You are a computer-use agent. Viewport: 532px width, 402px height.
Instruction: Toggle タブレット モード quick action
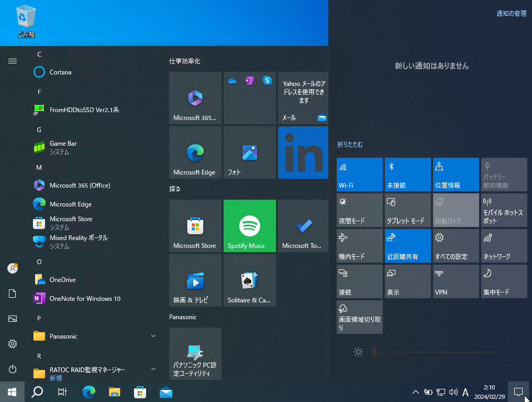408,210
